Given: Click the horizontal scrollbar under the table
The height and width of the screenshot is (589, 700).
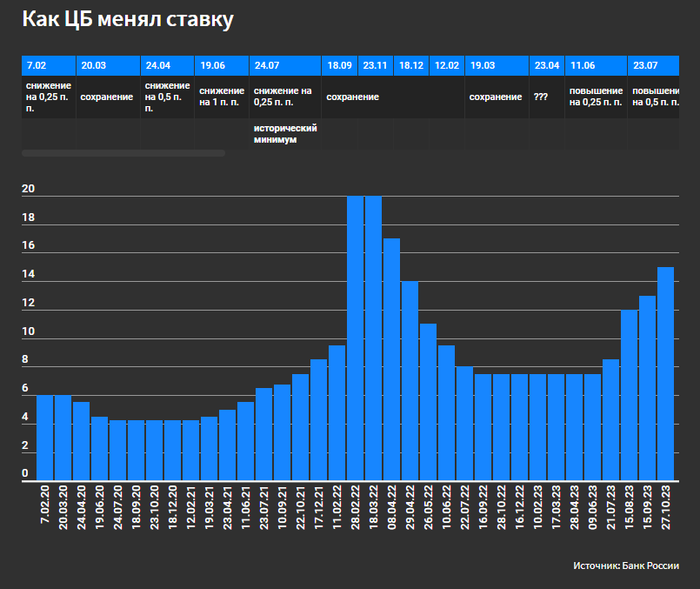Looking at the screenshot, I should [123, 153].
